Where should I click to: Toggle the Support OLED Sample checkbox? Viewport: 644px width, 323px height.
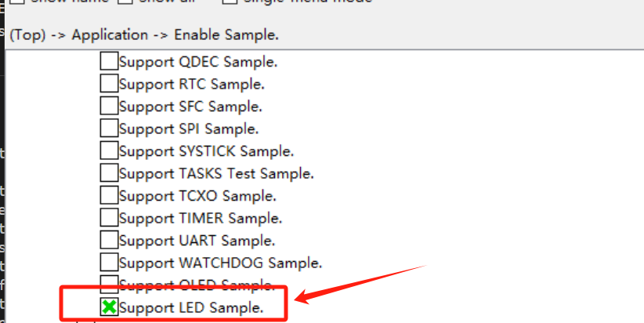(109, 283)
